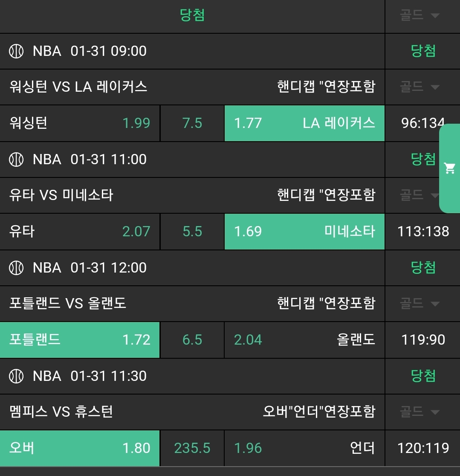This screenshot has height=476, width=460.
Task: Select 포틀랜드 at 1.72 odds
Action: coord(80,340)
